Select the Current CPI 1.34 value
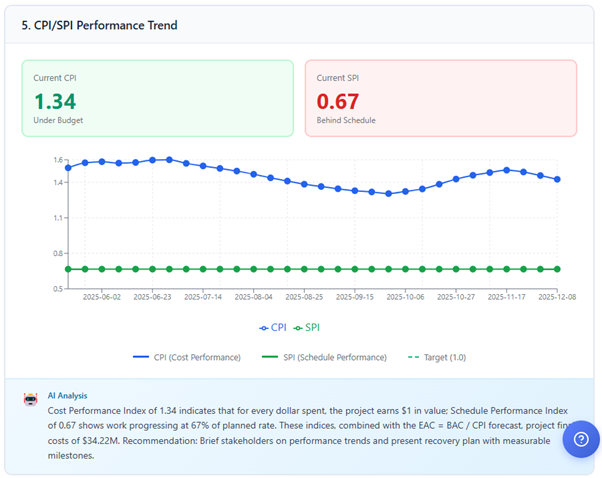This screenshot has width=602, height=478. [55, 101]
